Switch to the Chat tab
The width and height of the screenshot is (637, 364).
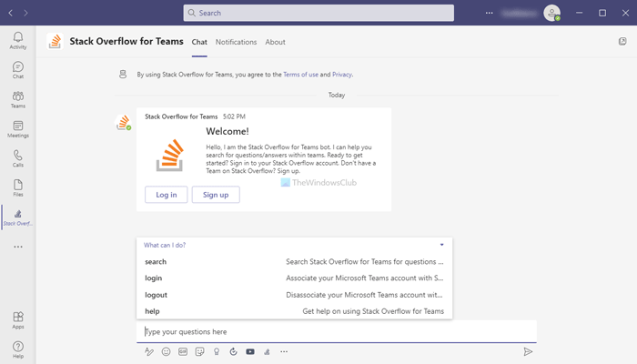click(199, 42)
